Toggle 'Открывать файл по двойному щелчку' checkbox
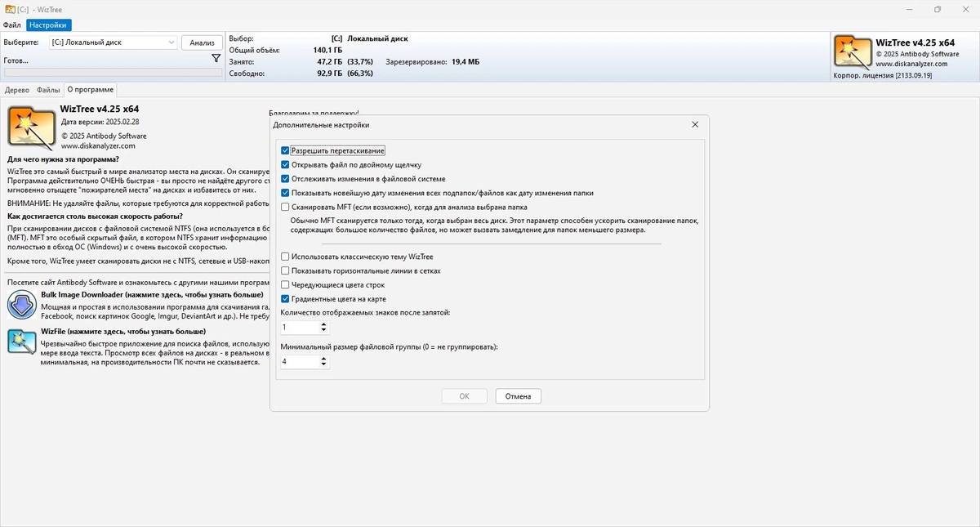Viewport: 980px width, 527px height. (285, 165)
